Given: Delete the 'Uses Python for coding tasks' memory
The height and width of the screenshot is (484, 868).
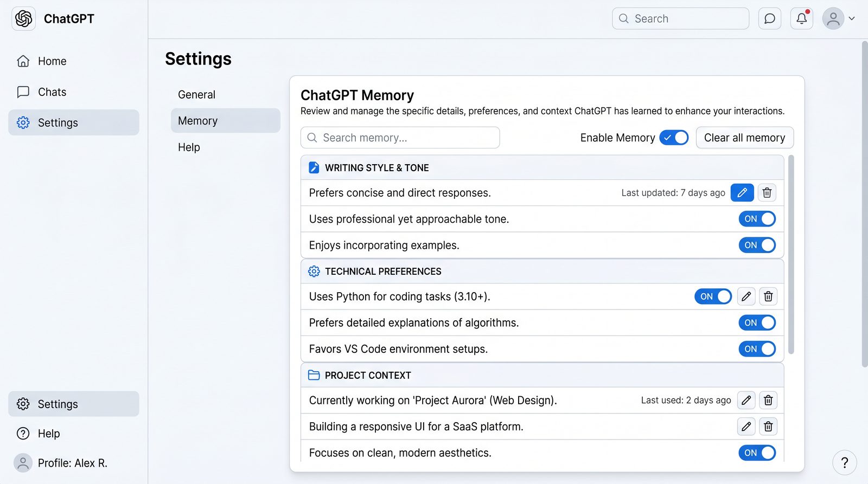Looking at the screenshot, I should point(768,296).
